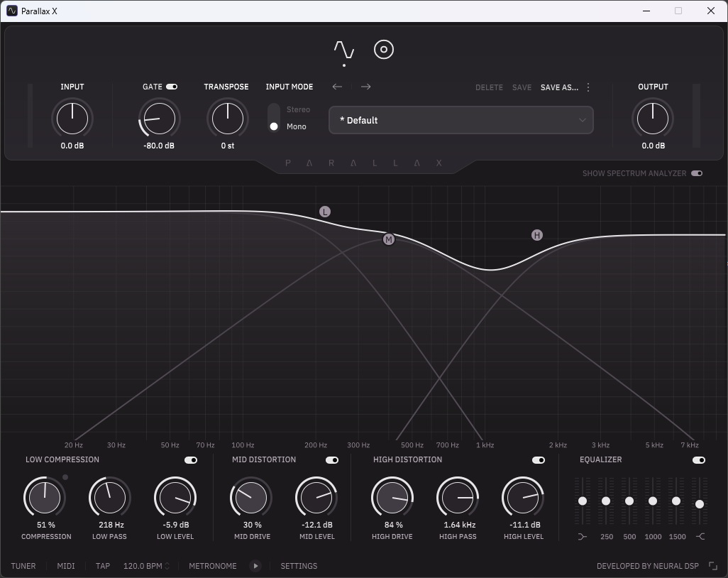Viewport: 728px width, 578px height.
Task: Click the Compression knob
Action: [45, 497]
